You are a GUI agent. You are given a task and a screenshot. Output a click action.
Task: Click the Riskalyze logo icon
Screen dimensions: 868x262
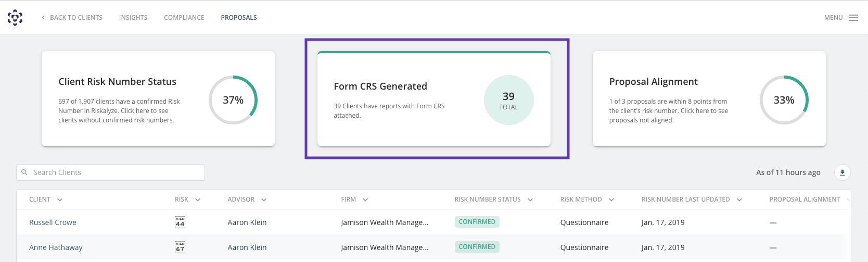(x=15, y=17)
